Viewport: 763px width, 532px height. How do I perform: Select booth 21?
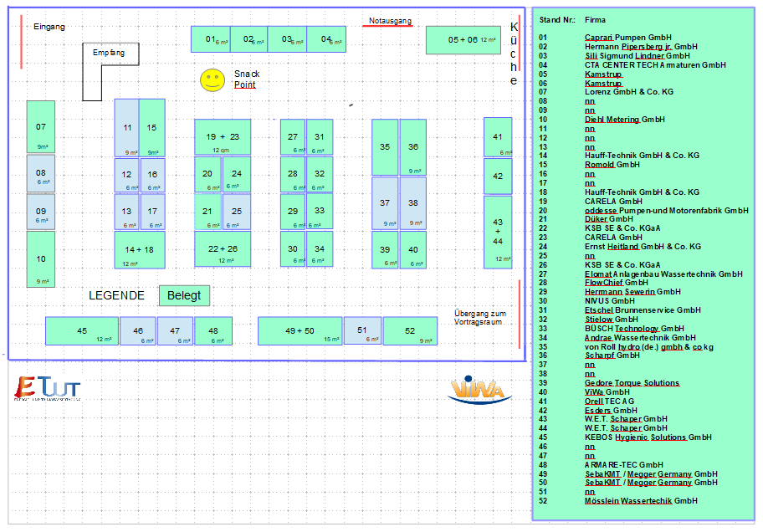click(x=208, y=212)
